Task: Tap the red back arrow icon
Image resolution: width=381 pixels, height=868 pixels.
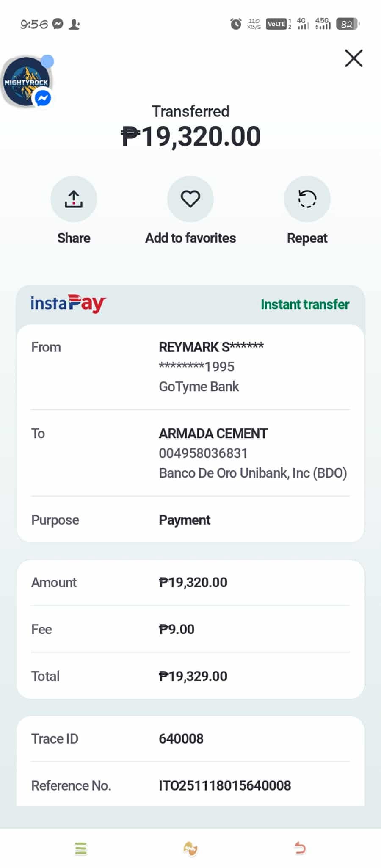Action: tap(300, 849)
